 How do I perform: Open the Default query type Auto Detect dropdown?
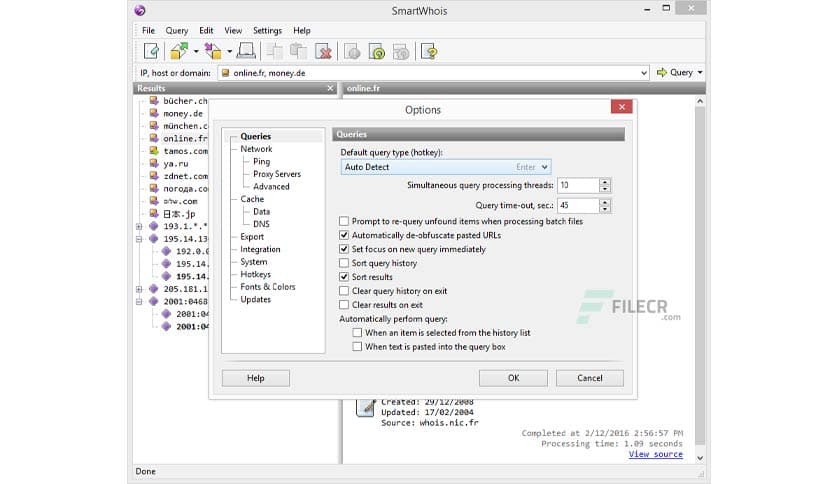pyautogui.click(x=446, y=167)
